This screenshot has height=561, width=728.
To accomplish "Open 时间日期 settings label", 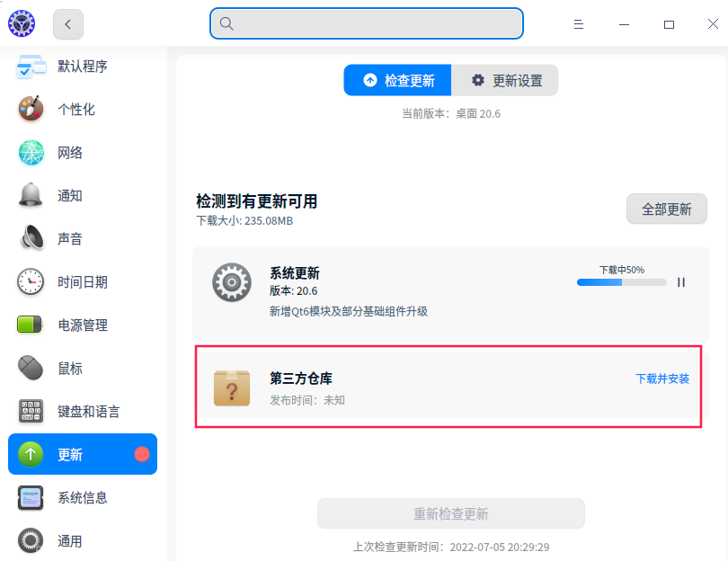I will click(x=83, y=282).
